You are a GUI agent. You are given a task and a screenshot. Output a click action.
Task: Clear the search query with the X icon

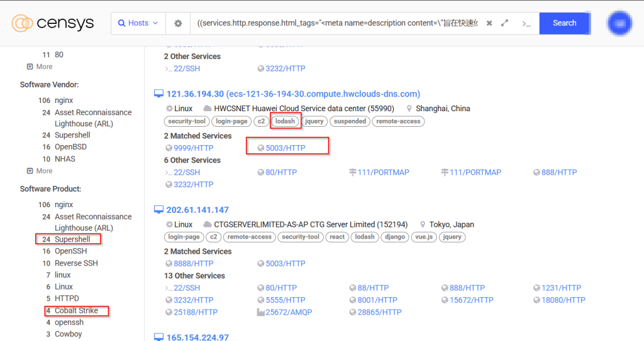[489, 23]
